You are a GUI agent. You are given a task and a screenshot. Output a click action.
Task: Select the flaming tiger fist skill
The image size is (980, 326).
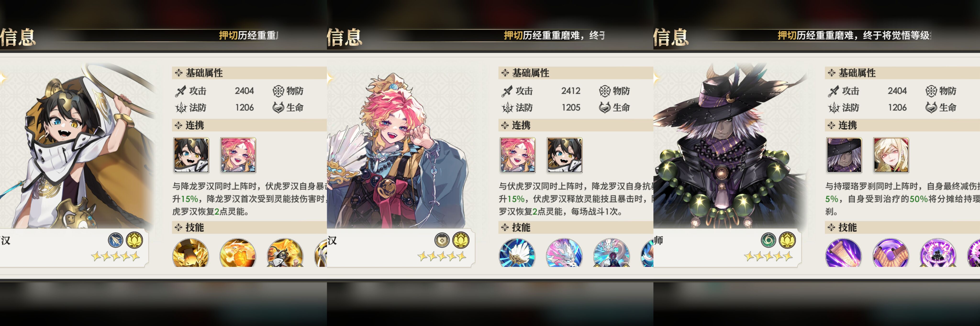tap(238, 253)
